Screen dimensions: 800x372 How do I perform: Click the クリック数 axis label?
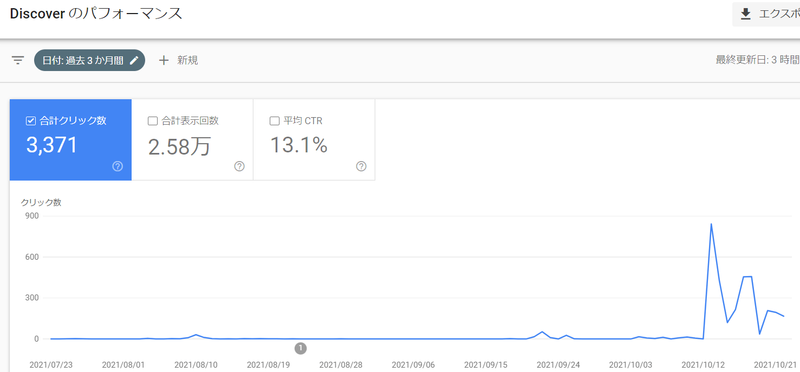41,203
